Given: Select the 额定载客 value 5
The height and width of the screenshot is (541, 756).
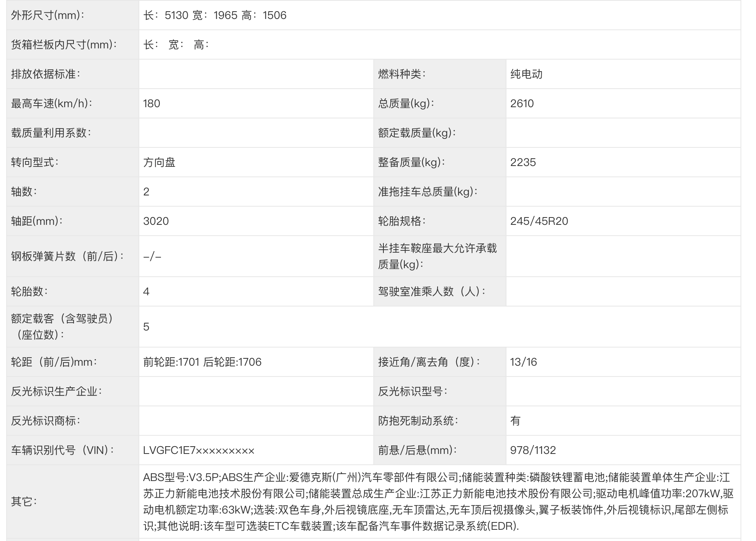Looking at the screenshot, I should tap(147, 327).
